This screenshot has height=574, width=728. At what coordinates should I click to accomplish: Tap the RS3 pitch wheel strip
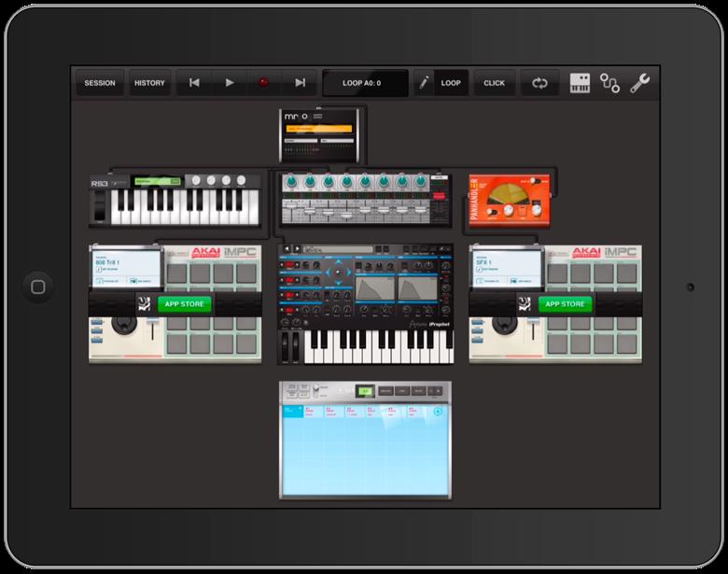(100, 205)
